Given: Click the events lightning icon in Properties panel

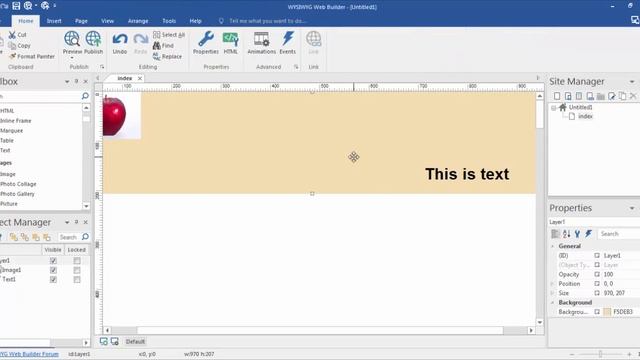Looking at the screenshot, I should (588, 234).
